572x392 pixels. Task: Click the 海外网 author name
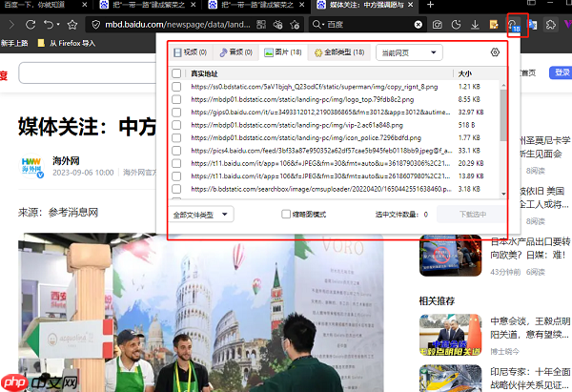(x=66, y=160)
